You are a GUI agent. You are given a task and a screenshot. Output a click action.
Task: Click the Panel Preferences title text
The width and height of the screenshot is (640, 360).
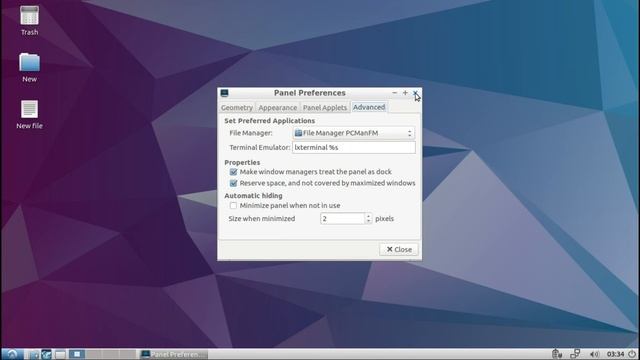pos(310,93)
